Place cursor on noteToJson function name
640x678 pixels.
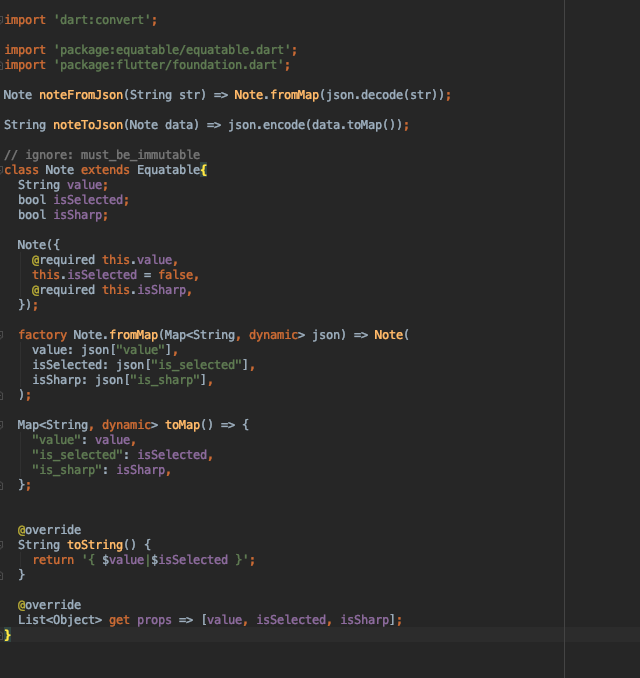pyautogui.click(x=88, y=125)
